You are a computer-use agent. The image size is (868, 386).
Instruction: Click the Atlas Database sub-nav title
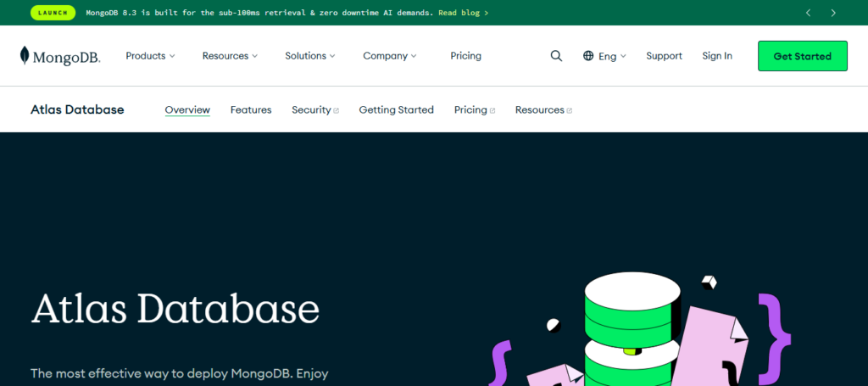click(77, 109)
